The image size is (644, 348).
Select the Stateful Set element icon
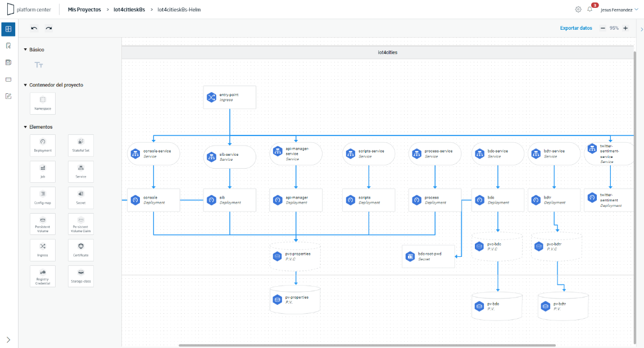click(x=80, y=145)
